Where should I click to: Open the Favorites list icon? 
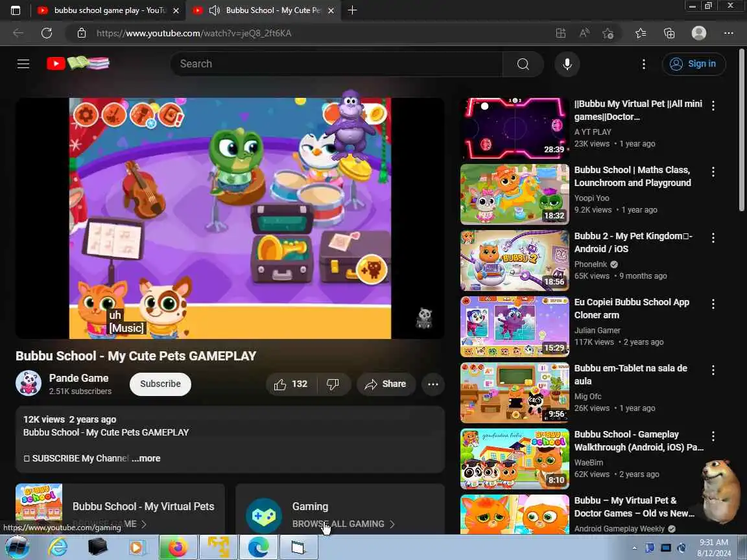pyautogui.click(x=641, y=33)
